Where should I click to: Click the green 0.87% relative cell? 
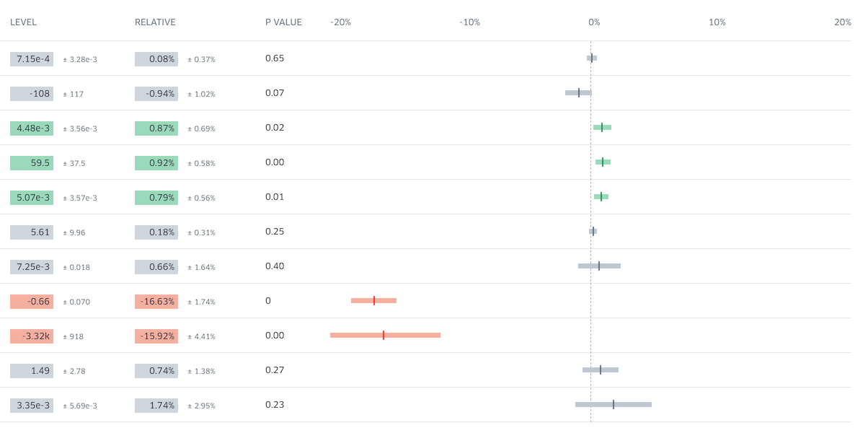coord(156,128)
